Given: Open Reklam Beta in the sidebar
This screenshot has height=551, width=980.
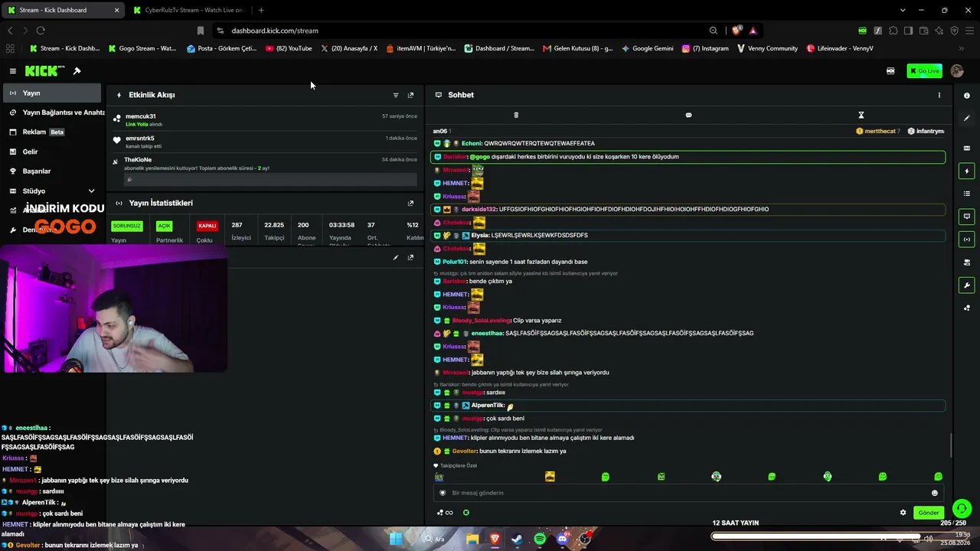Looking at the screenshot, I should [51, 132].
